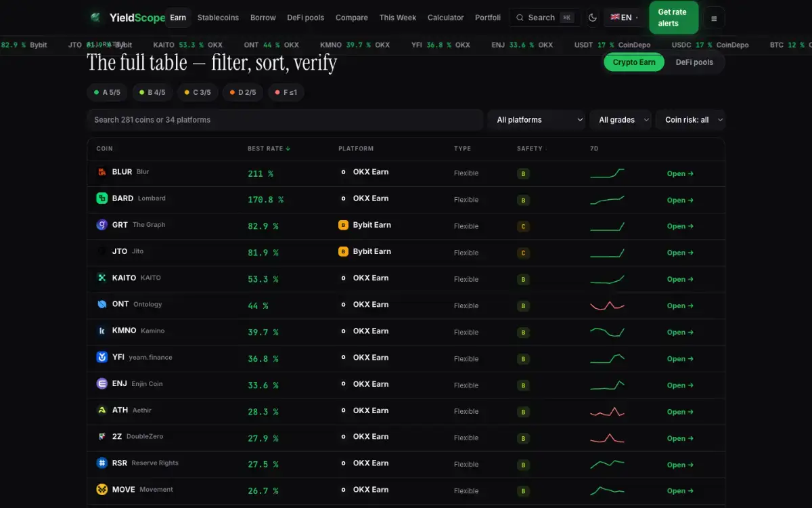Open the Coin risk: all dropdown

click(690, 120)
